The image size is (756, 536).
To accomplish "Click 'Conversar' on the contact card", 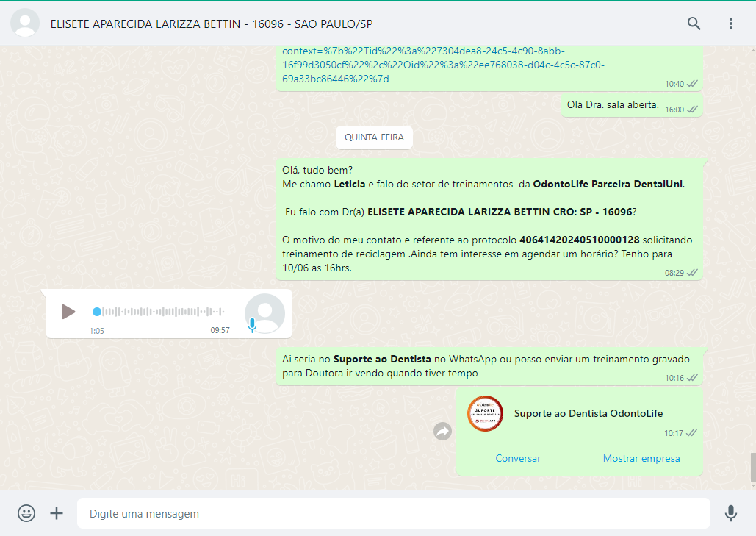I will click(518, 458).
